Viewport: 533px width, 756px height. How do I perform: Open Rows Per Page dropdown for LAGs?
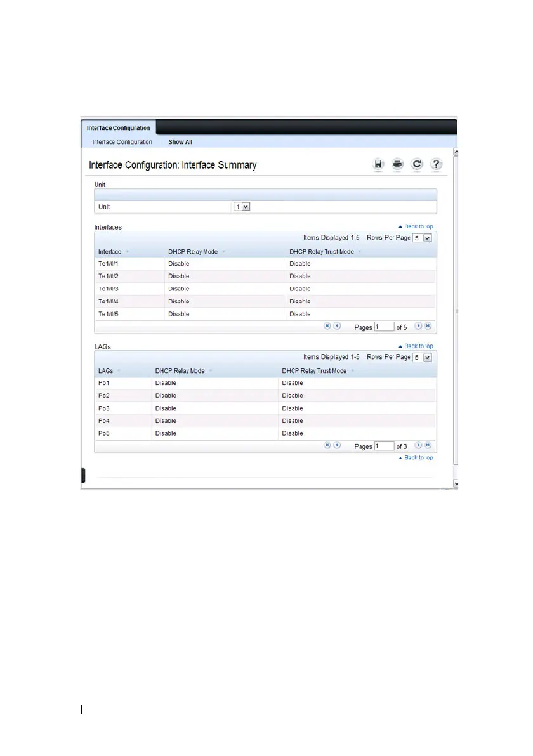[x=422, y=357]
